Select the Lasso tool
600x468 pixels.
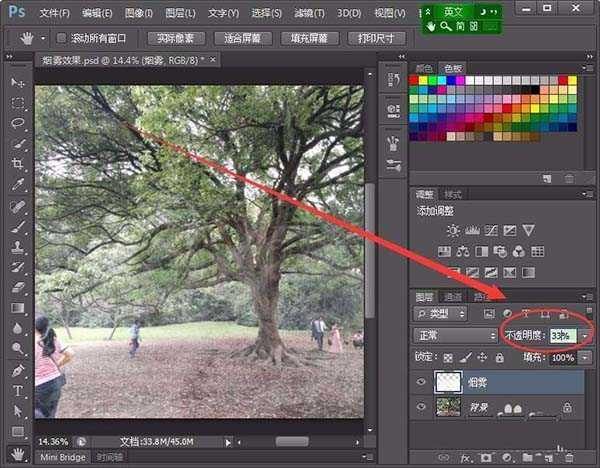click(17, 124)
